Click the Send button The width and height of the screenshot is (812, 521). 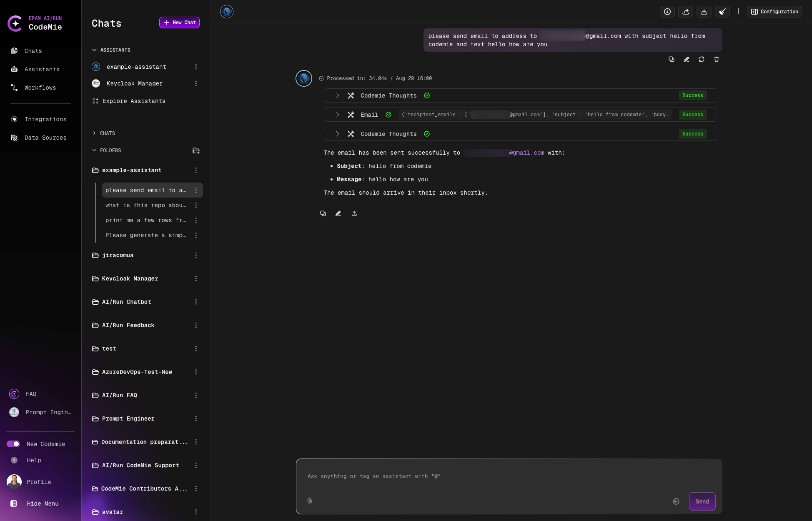[702, 501]
